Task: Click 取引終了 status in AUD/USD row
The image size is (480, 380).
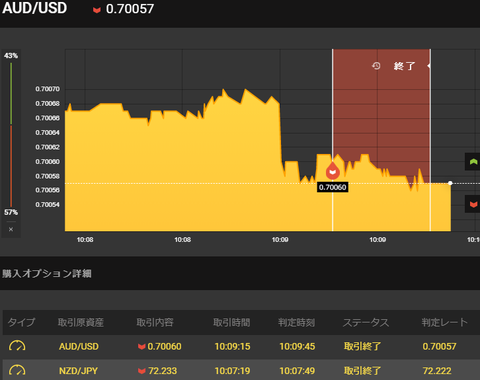Action: coord(362,347)
